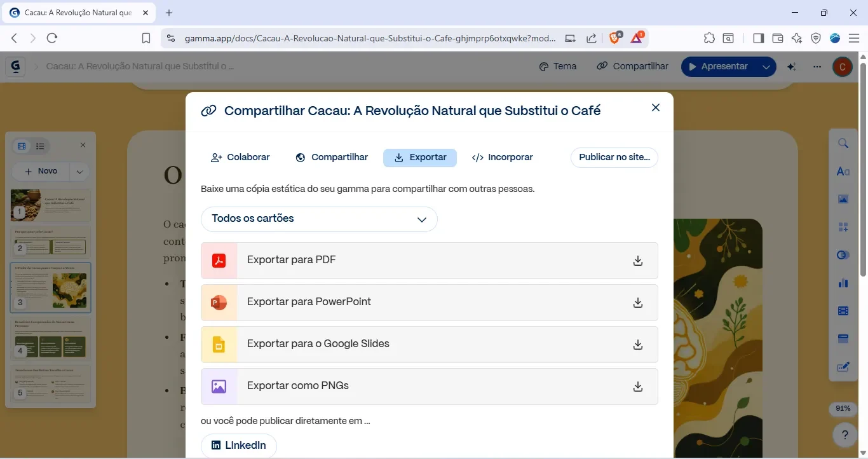The image size is (868, 459).
Task: Open video embed icon in right toolbar
Action: (843, 311)
